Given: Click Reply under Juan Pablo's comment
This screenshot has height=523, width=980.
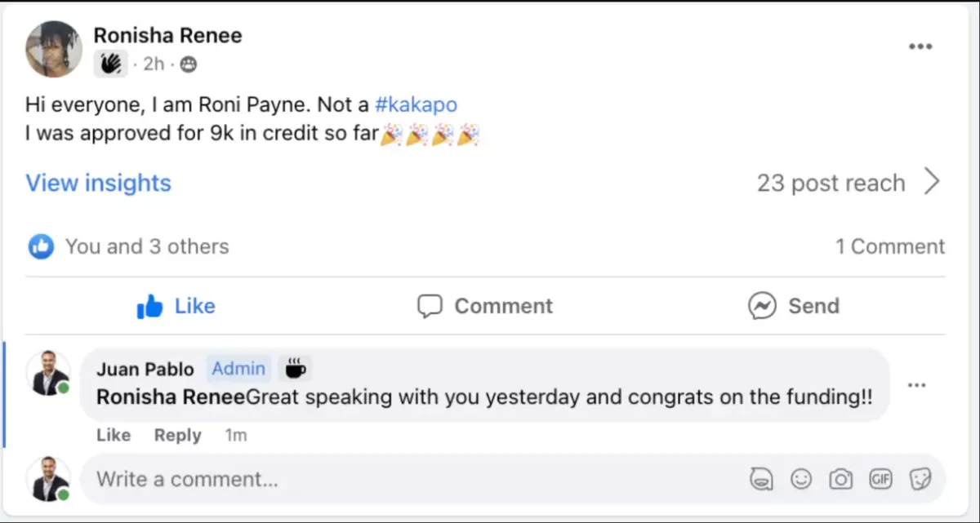Looking at the screenshot, I should pyautogui.click(x=177, y=436).
